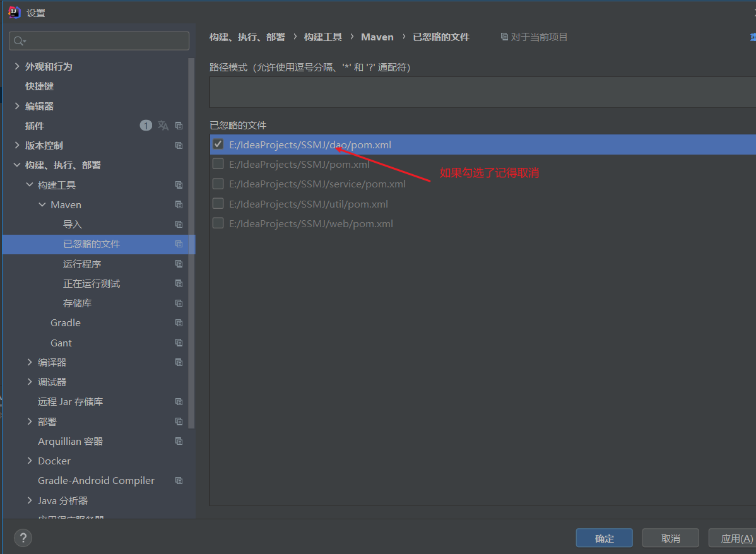Open the 快捷键 settings page
The height and width of the screenshot is (554, 756).
(40, 86)
